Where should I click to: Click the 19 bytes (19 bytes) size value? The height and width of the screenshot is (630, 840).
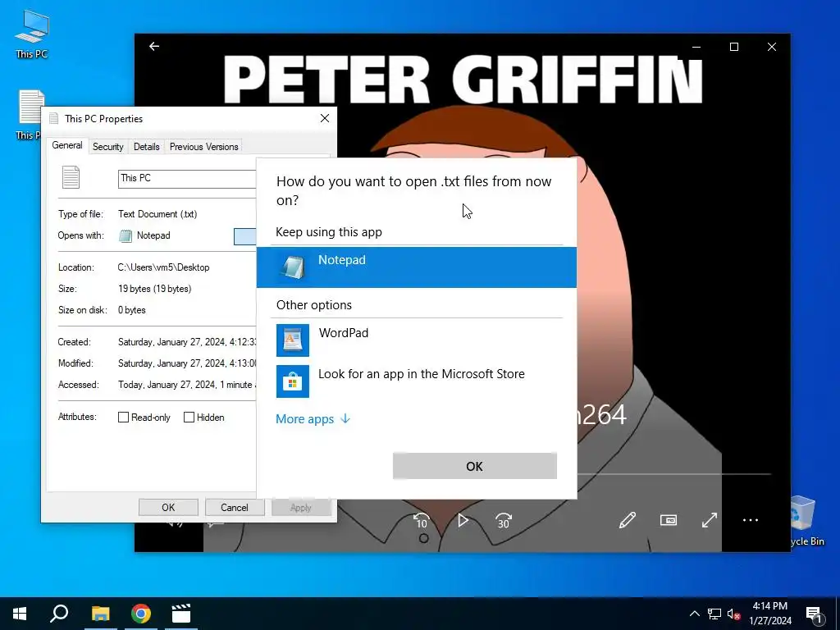154,289
